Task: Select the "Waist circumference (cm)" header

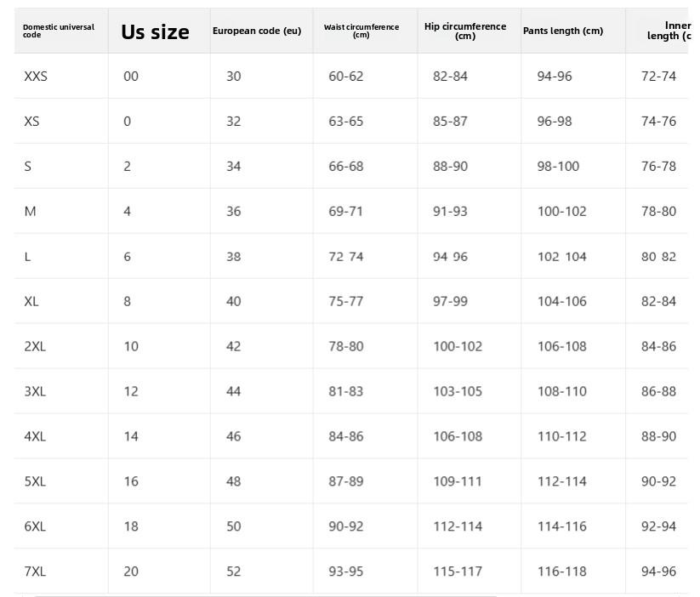Action: (361, 31)
